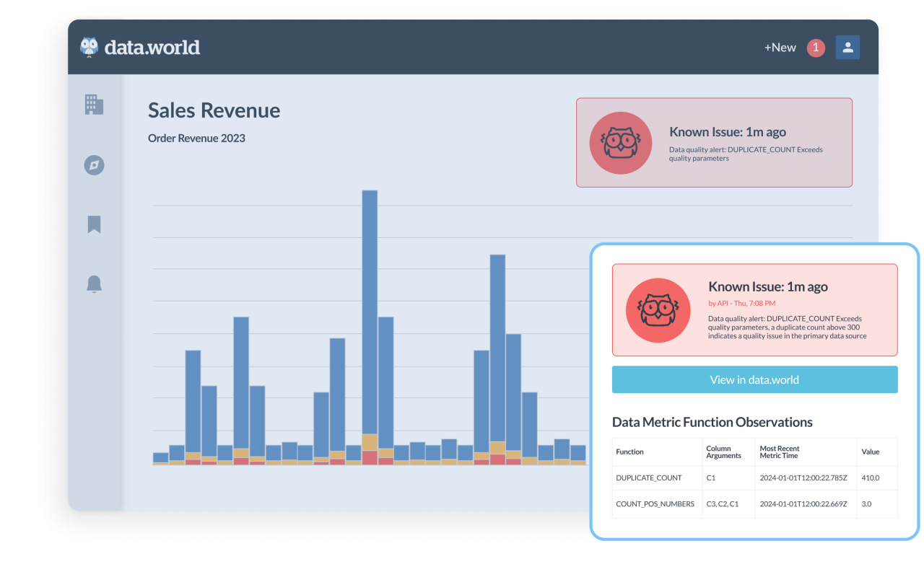
Task: Click the Value column header
Action: 871,452
